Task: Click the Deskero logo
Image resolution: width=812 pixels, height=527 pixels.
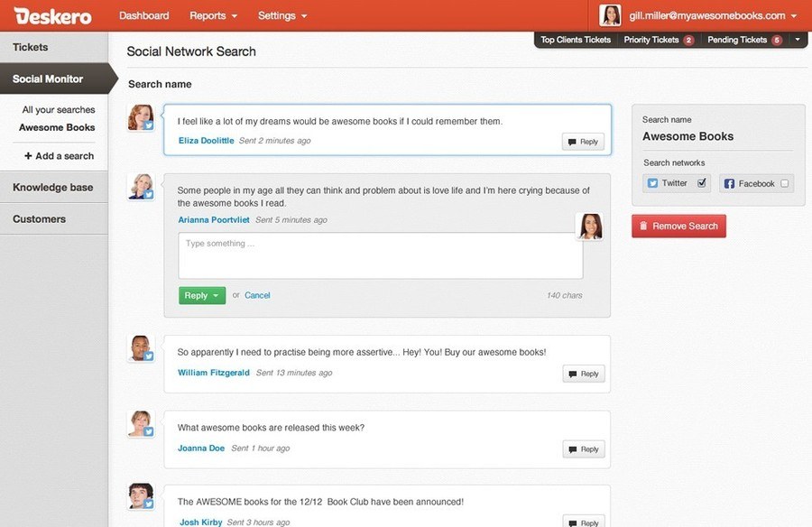Action: (x=53, y=15)
